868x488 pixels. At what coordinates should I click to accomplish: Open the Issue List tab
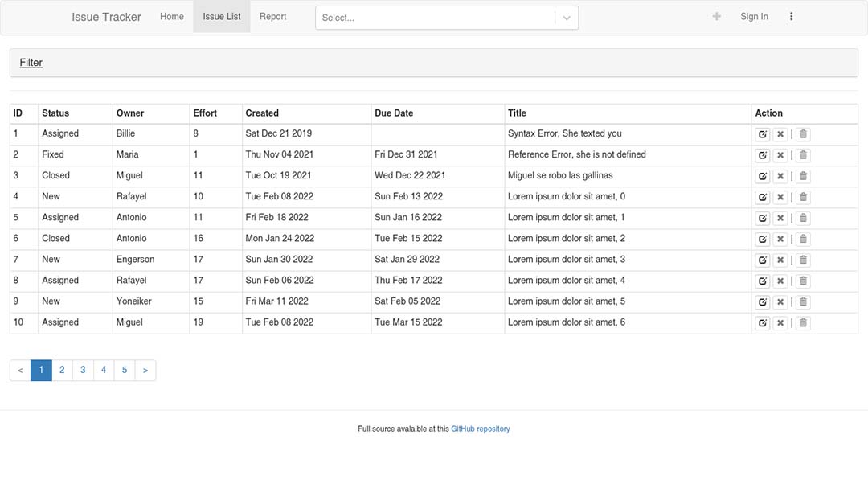click(222, 17)
